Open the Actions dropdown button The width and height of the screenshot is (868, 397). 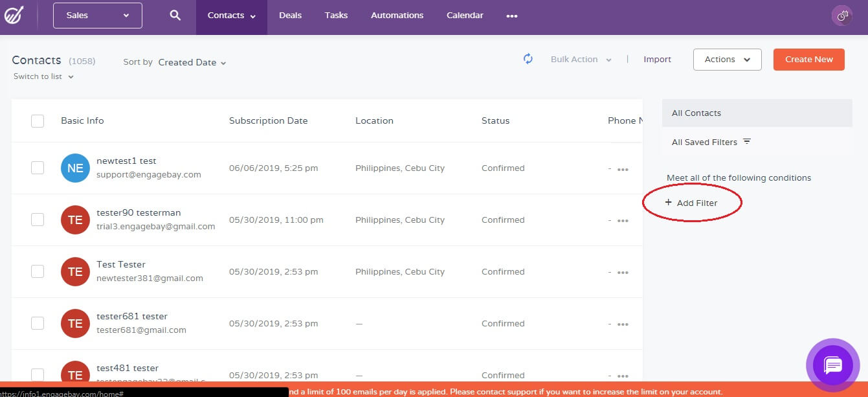coord(727,60)
